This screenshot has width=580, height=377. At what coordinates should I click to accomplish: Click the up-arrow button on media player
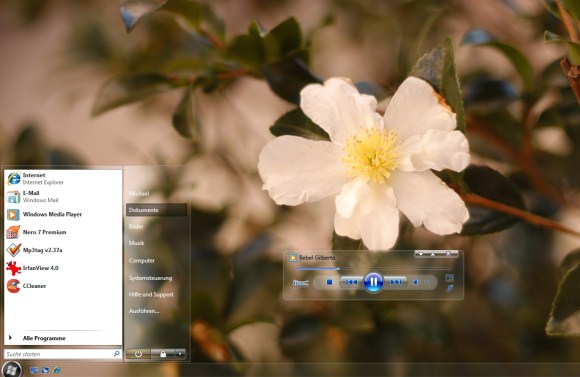432,254
